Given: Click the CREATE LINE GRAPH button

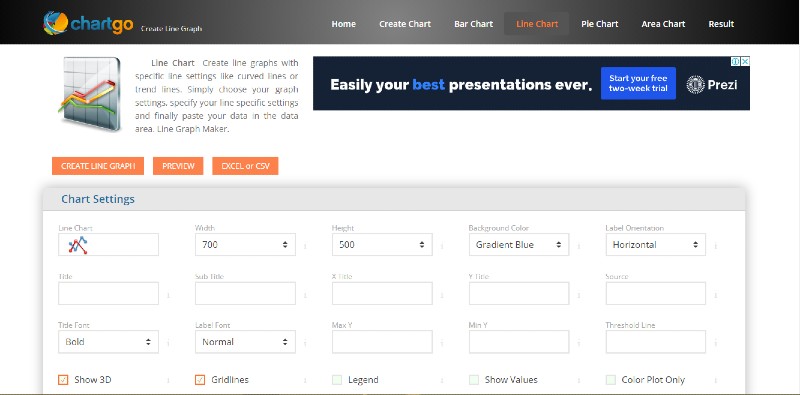Looking at the screenshot, I should 98,166.
